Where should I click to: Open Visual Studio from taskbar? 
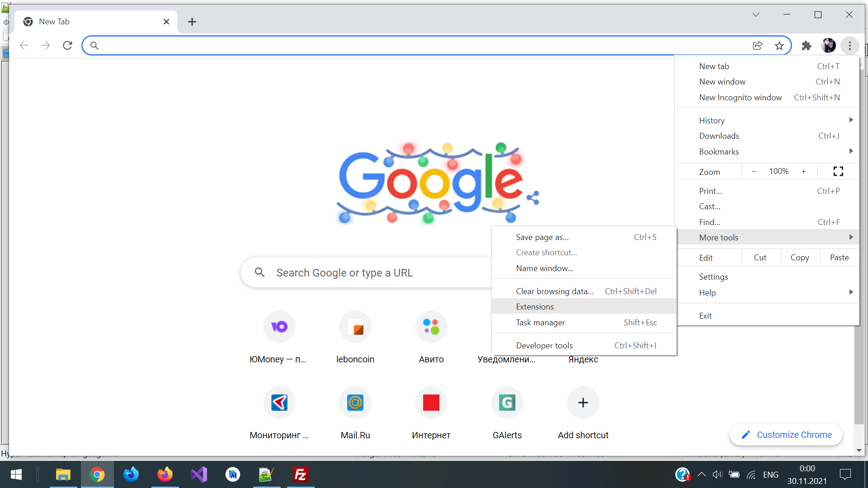click(x=199, y=474)
